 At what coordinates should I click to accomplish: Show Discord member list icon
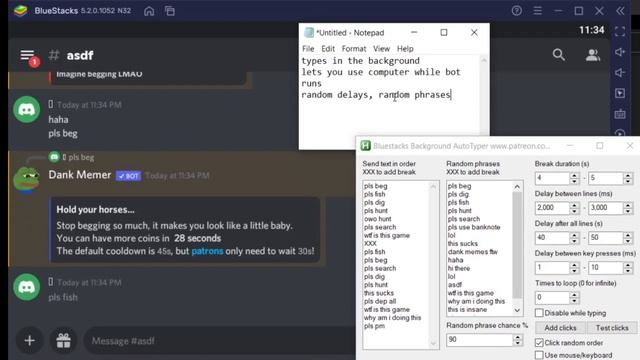(x=593, y=55)
